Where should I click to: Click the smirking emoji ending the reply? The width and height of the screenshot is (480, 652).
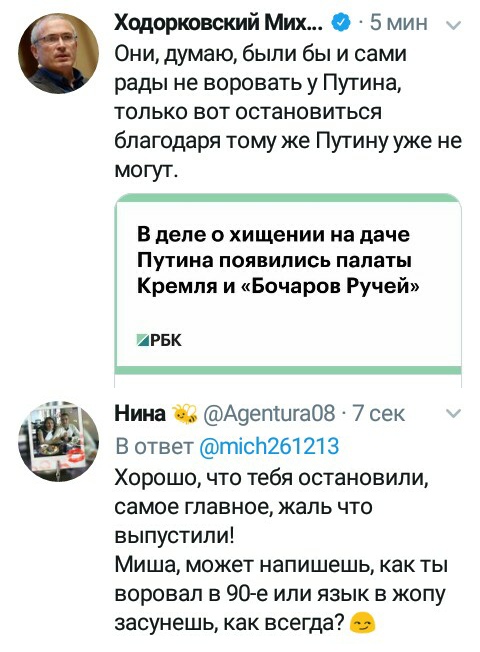pyautogui.click(x=363, y=623)
